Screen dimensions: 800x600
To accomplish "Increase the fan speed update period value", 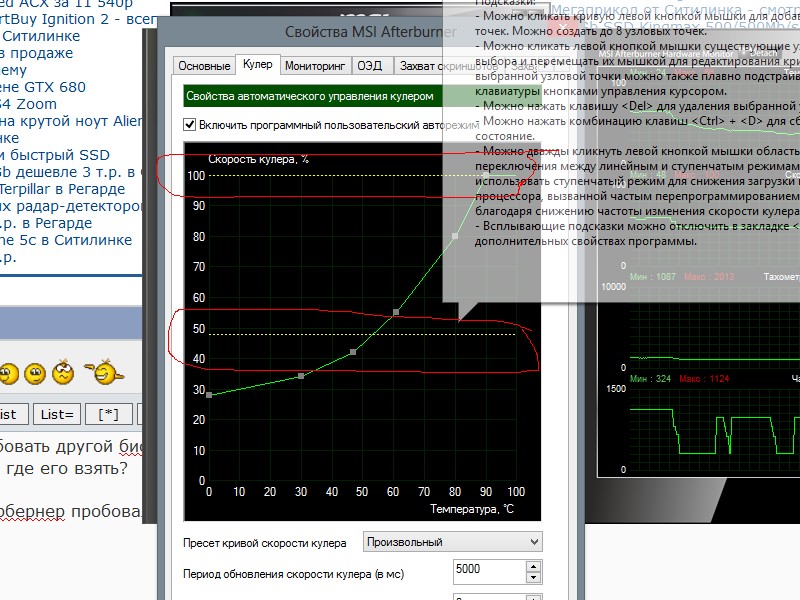I will point(533,566).
